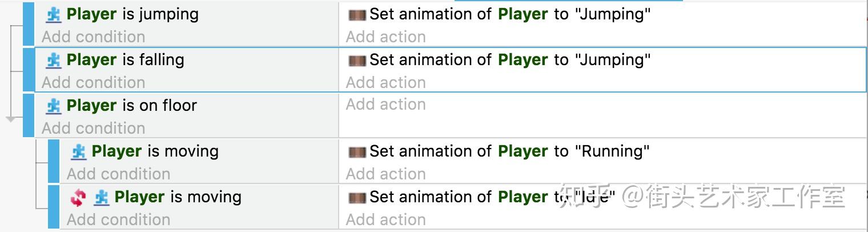Screen dimensions: 868x232
Task: Add action below the "Idle" animation action
Action: [385, 219]
